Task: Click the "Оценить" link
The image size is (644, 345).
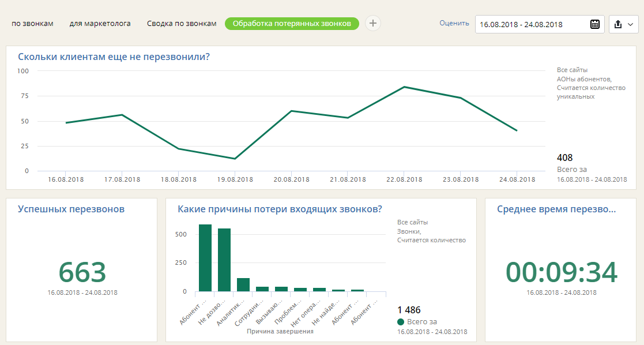Action: coord(454,23)
